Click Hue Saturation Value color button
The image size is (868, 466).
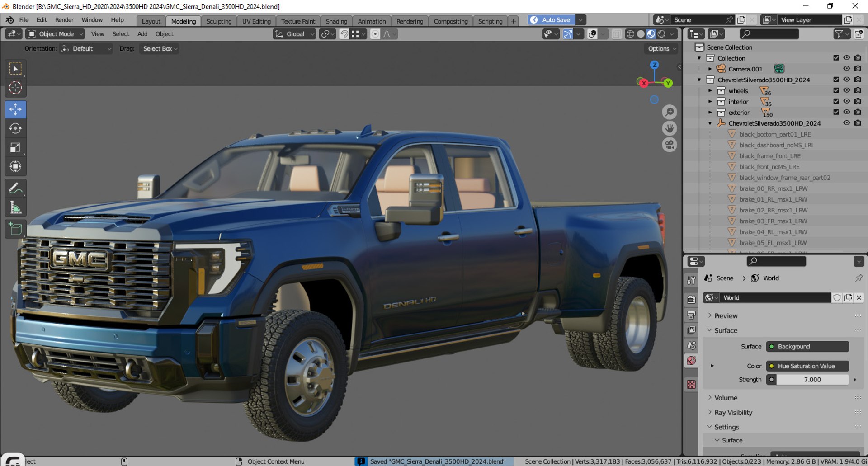[807, 366]
